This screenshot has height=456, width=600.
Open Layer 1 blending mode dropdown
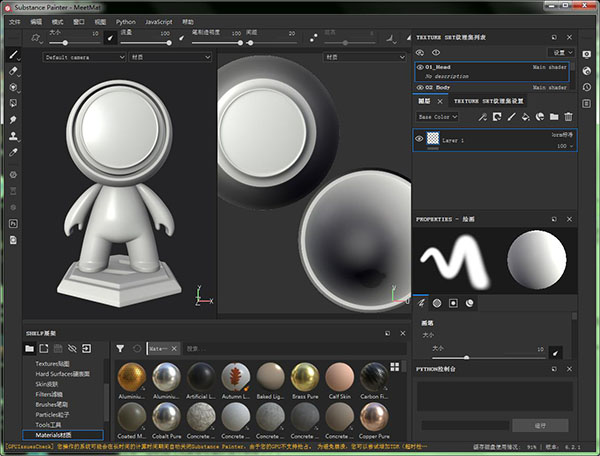click(x=562, y=135)
